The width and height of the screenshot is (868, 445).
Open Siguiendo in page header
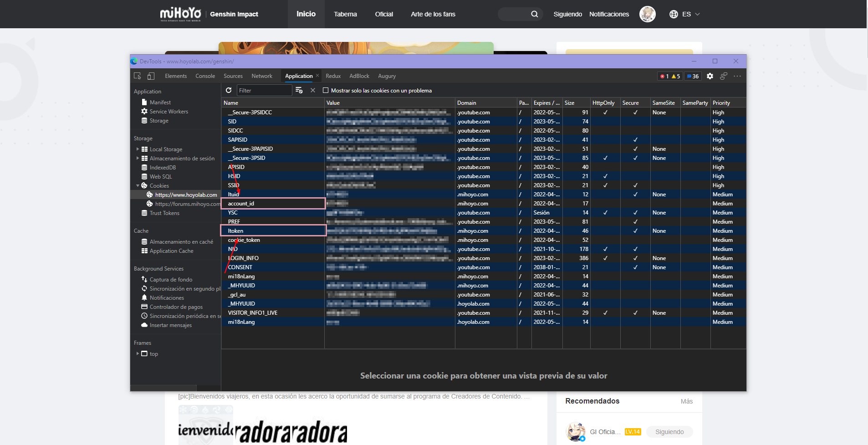click(568, 14)
